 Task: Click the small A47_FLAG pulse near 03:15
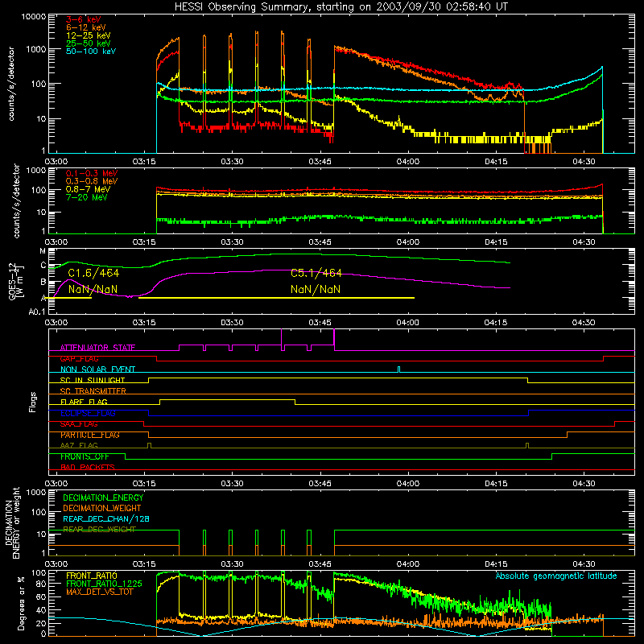pyautogui.click(x=149, y=445)
